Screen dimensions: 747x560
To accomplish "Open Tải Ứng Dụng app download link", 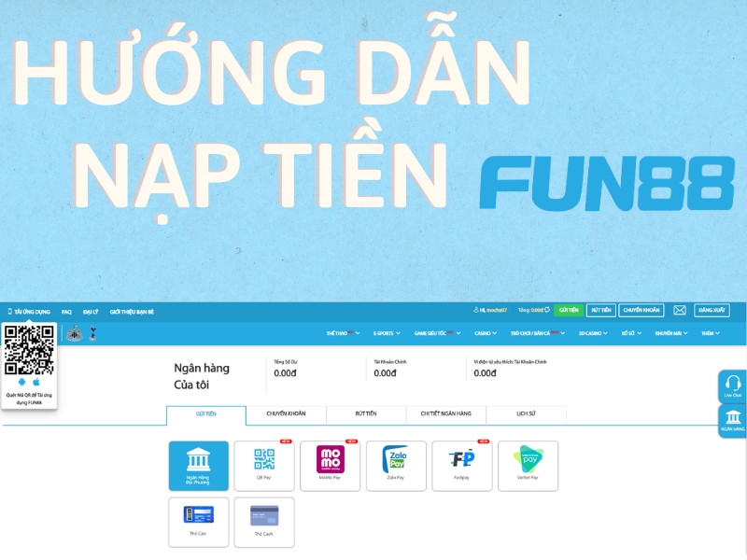I will (29, 312).
